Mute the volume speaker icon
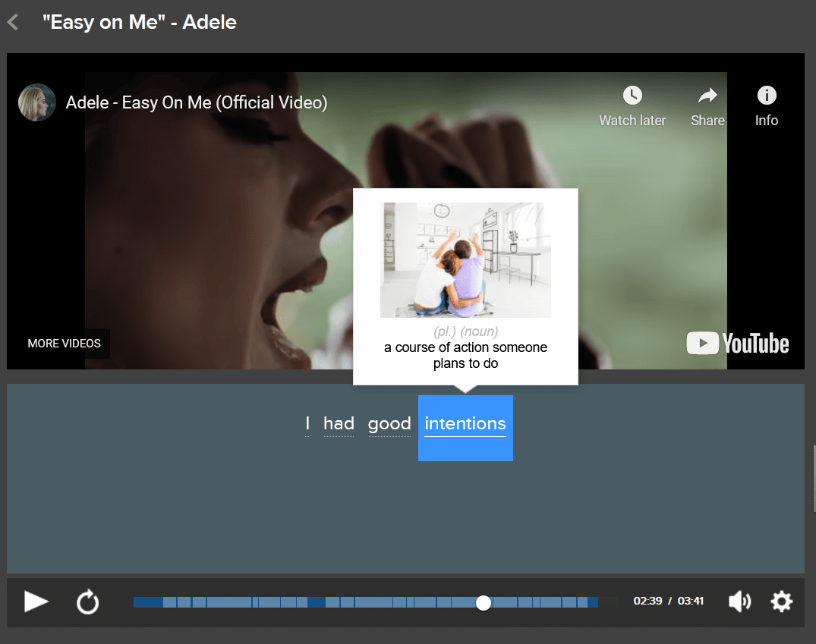Viewport: 816px width, 644px height. 739,602
